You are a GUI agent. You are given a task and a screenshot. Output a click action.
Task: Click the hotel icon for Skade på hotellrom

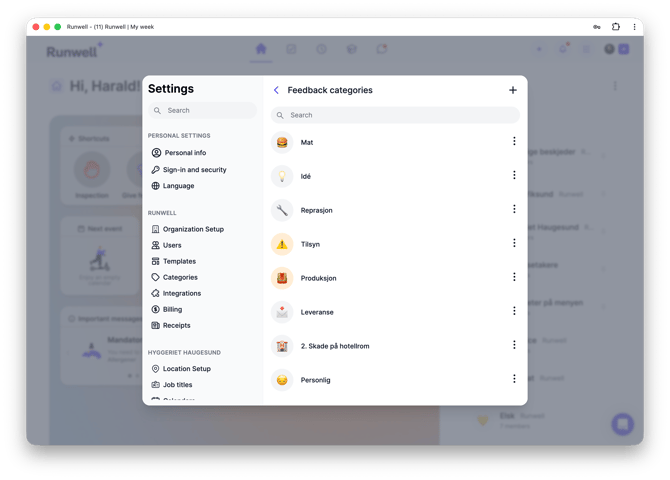point(282,346)
